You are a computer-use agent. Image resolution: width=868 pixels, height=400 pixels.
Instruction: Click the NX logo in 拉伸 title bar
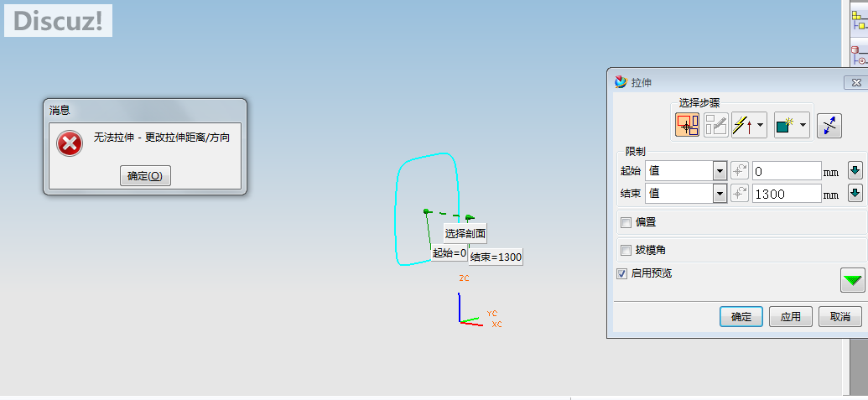tap(621, 82)
